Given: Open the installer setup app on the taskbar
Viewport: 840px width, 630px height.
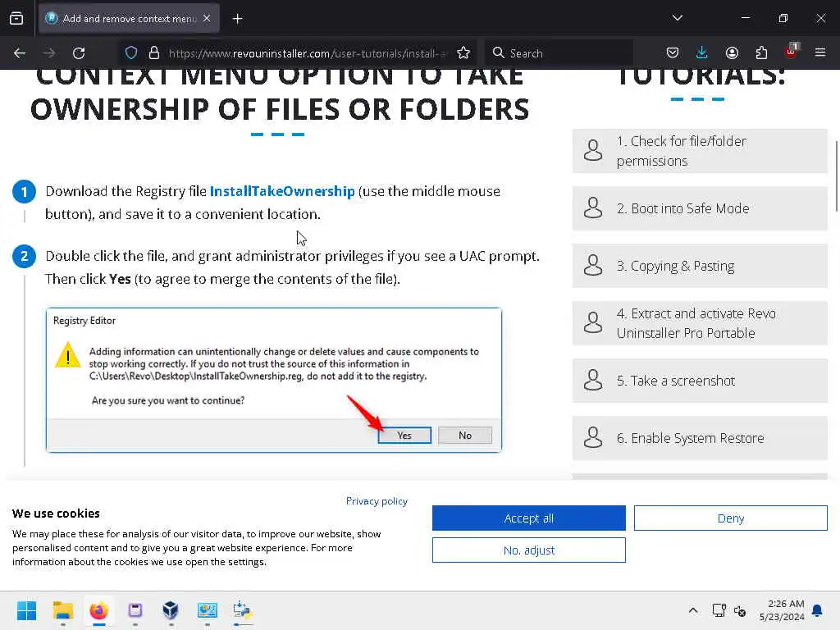Looking at the screenshot, I should 243,610.
